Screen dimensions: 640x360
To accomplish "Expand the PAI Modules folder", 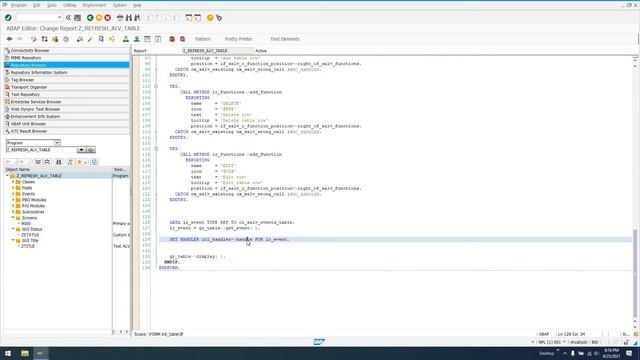I will pos(13,206).
